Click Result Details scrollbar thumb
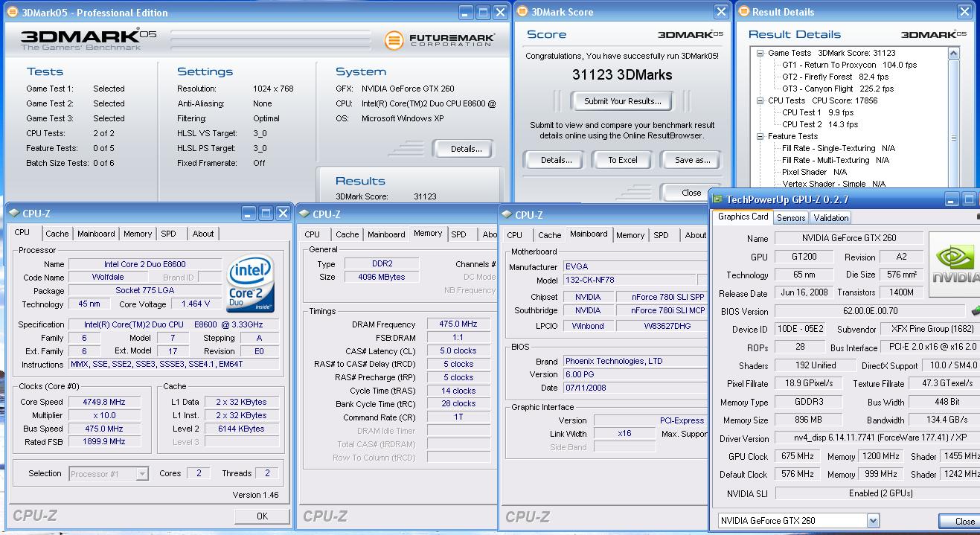 954,138
